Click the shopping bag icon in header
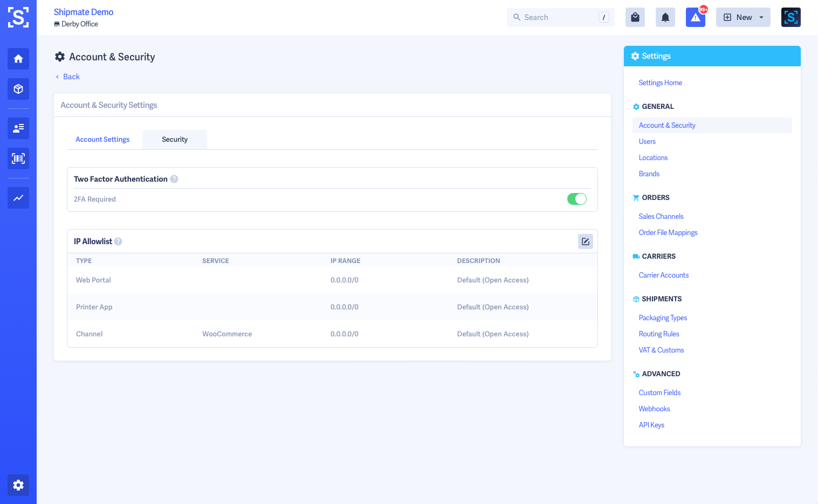 pyautogui.click(x=635, y=17)
